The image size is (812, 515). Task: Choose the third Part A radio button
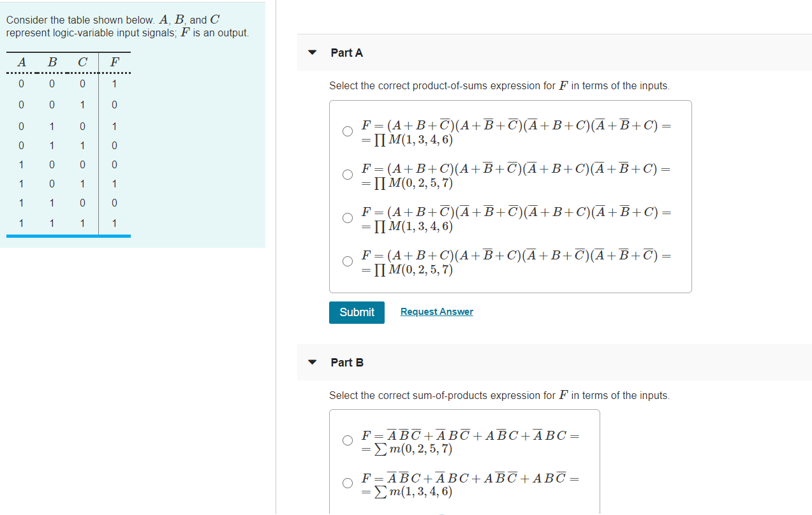[347, 217]
